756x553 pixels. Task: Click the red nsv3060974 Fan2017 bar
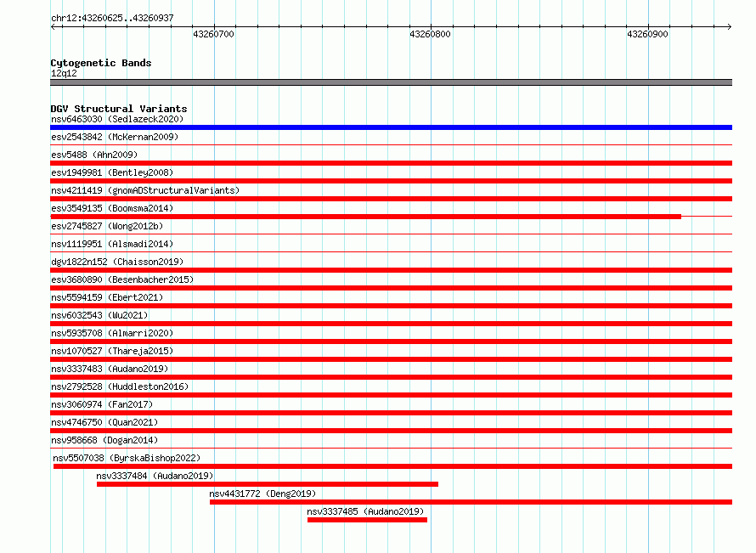[391, 413]
